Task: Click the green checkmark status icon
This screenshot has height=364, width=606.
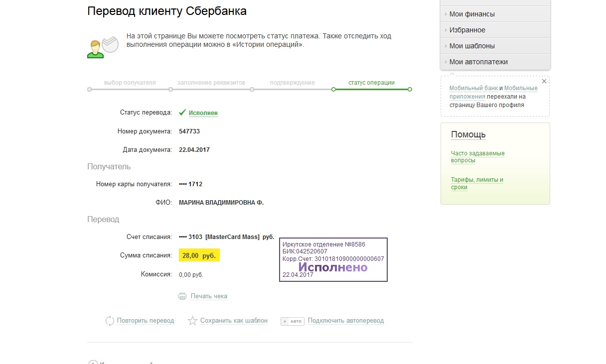Action: (x=182, y=113)
